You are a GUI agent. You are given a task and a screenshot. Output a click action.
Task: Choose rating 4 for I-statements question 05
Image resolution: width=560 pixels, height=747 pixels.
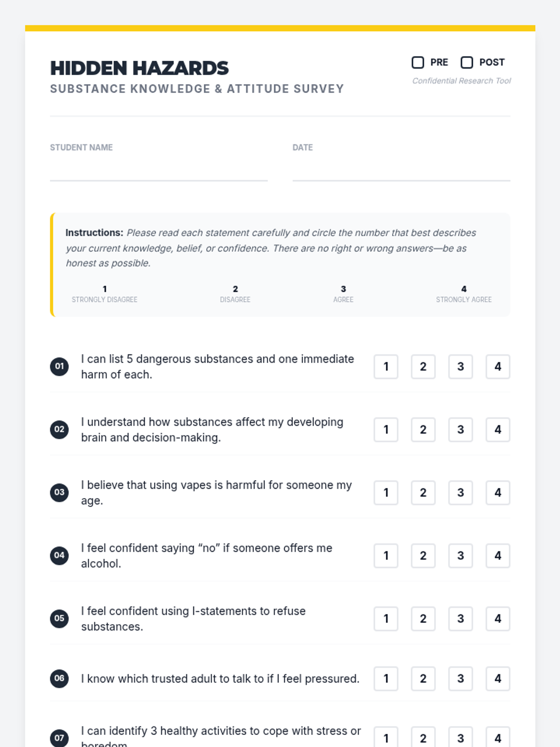(498, 619)
